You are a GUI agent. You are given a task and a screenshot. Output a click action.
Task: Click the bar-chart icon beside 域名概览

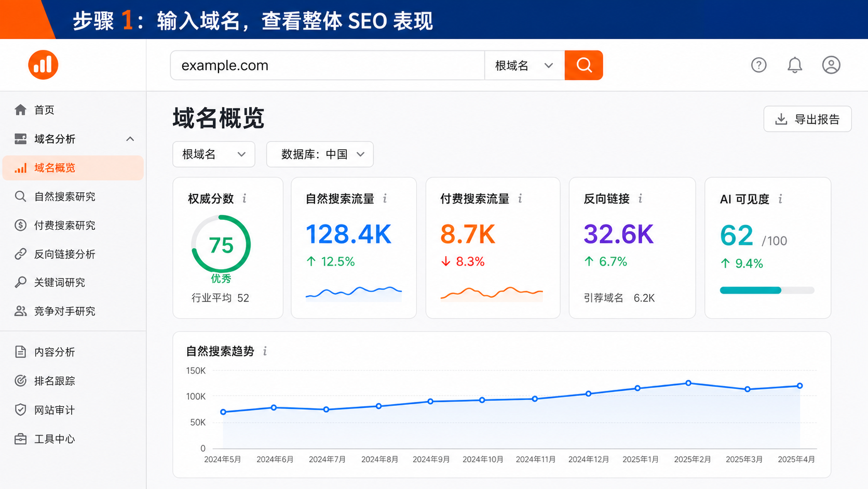20,168
